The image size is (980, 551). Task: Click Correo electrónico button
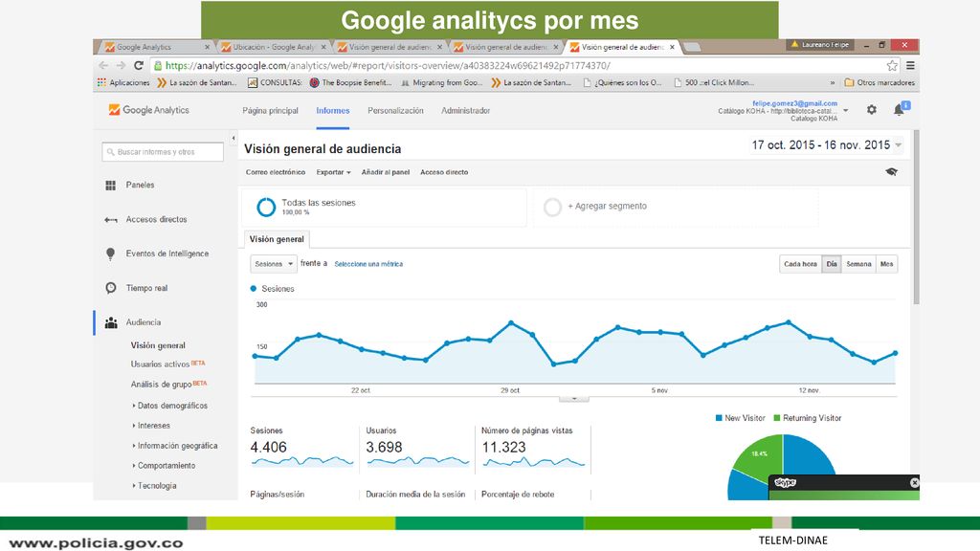click(276, 172)
